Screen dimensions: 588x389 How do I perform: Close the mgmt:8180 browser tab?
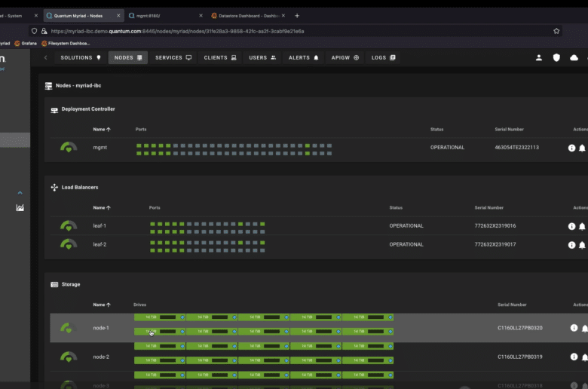[201, 16]
